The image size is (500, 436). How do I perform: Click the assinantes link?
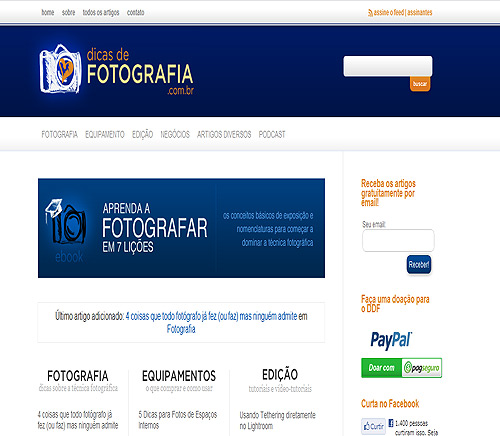(x=419, y=13)
